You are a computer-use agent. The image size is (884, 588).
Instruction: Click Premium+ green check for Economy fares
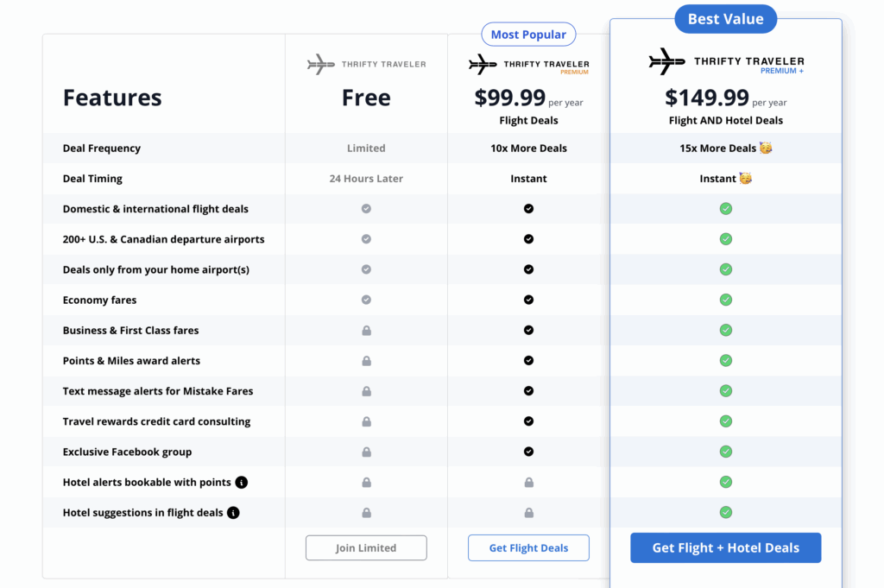coord(726,300)
